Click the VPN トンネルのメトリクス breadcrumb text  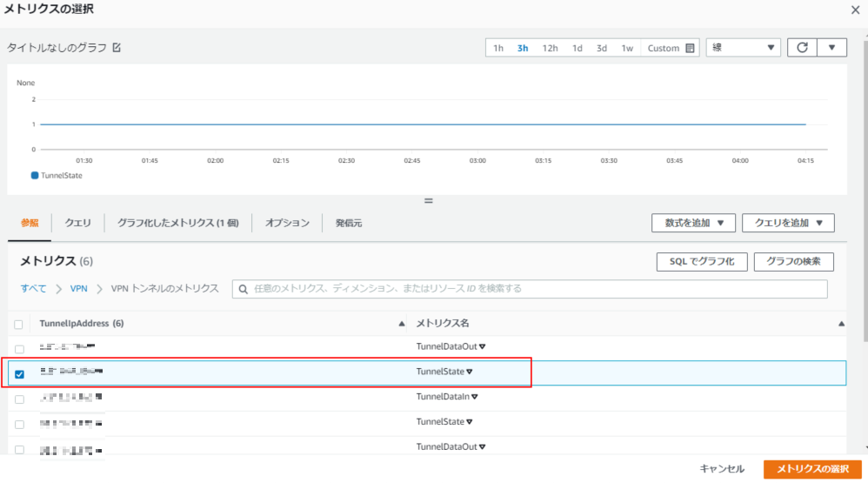point(165,289)
